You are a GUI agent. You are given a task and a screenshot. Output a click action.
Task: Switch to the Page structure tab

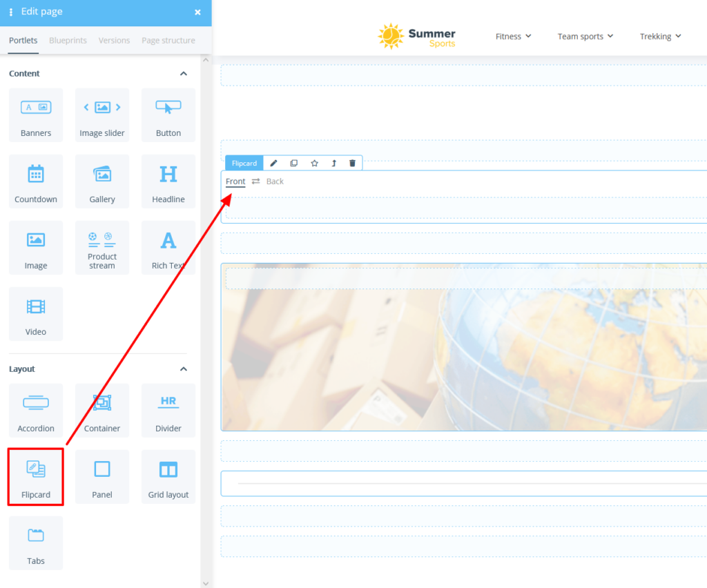(x=168, y=40)
